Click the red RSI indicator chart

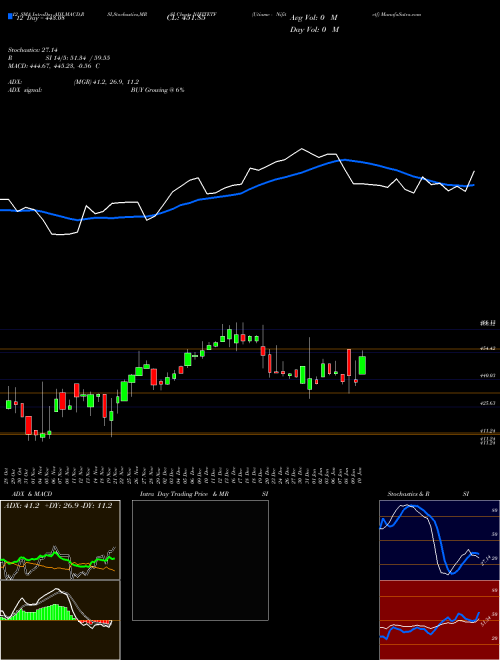(439, 620)
